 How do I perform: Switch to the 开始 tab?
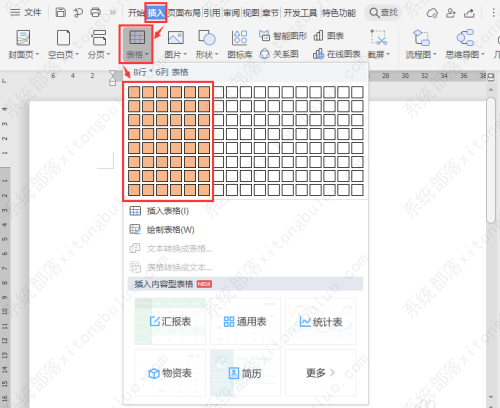pyautogui.click(x=136, y=13)
